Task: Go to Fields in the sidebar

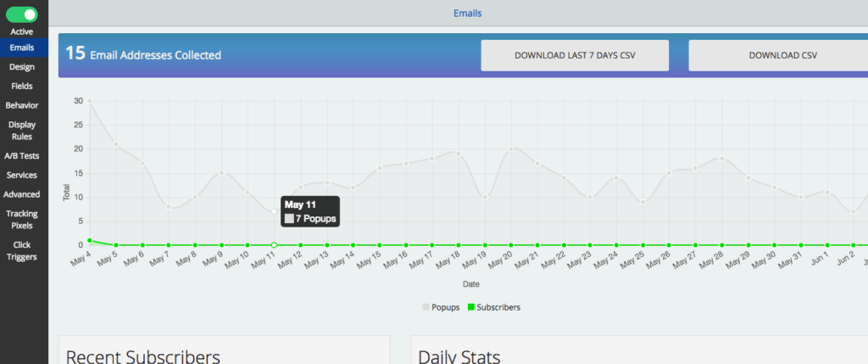Action: tap(21, 86)
